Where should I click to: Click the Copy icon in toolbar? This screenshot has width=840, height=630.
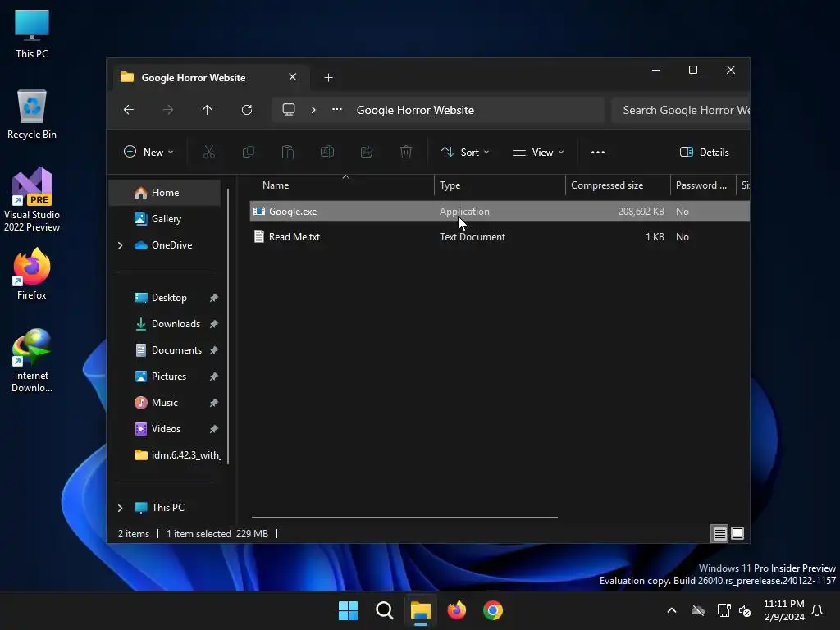point(248,152)
